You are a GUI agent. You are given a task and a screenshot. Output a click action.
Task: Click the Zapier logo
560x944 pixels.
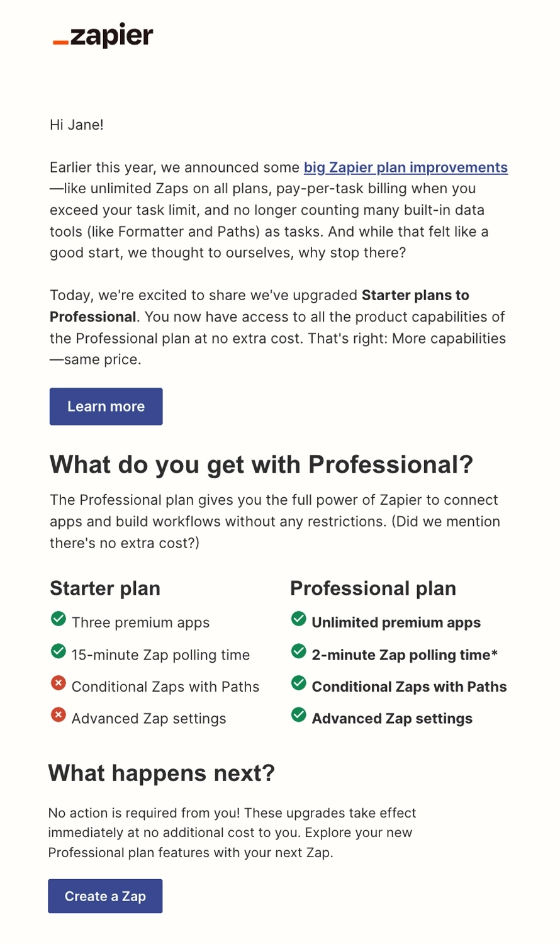(x=102, y=36)
